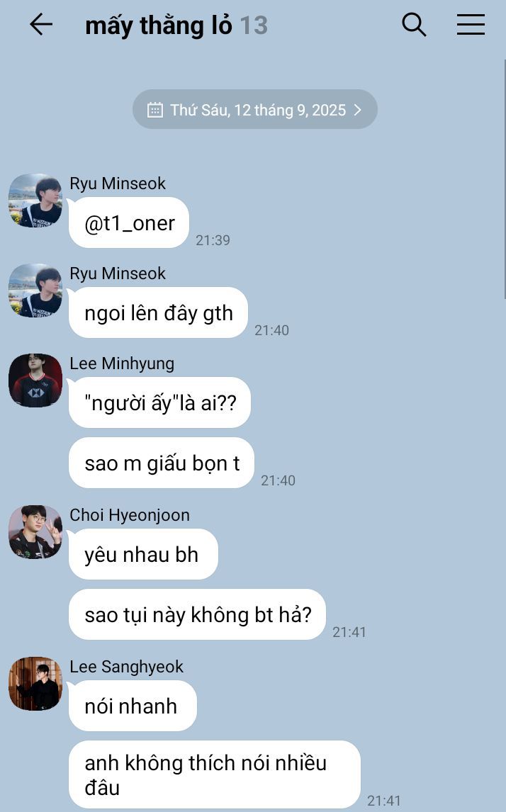Viewport: 506px width, 812px height.
Task: Tap Ryu Minseok's avatar beside ngoi lên đây
Action: tap(35, 291)
